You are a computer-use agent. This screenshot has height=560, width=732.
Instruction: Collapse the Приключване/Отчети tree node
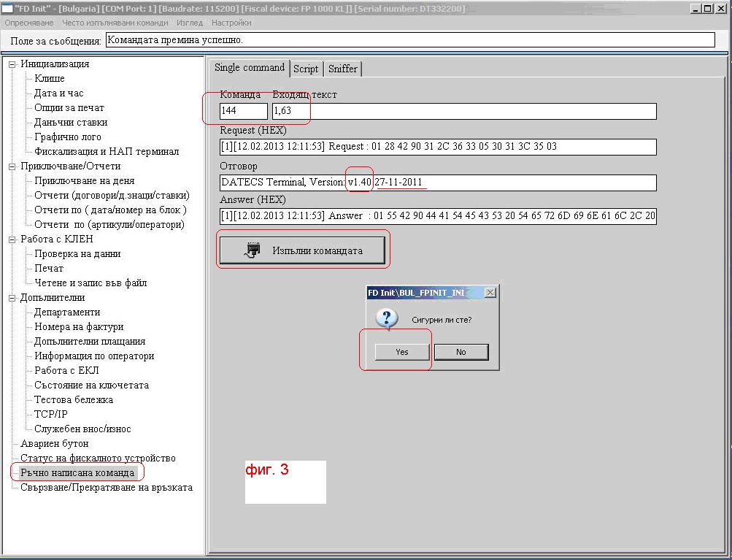[12, 166]
